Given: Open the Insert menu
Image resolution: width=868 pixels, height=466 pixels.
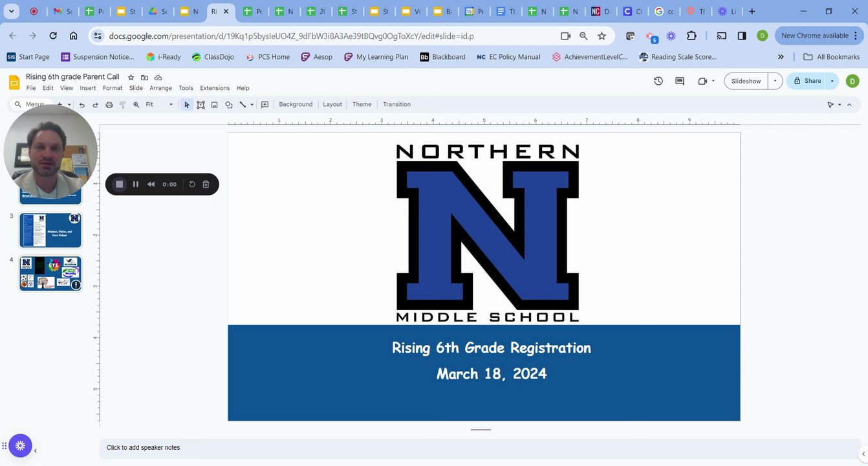Looking at the screenshot, I should point(88,88).
